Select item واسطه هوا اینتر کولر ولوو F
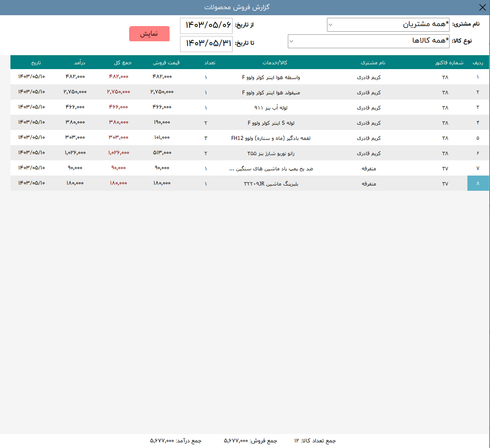490x448 pixels. [x=271, y=77]
